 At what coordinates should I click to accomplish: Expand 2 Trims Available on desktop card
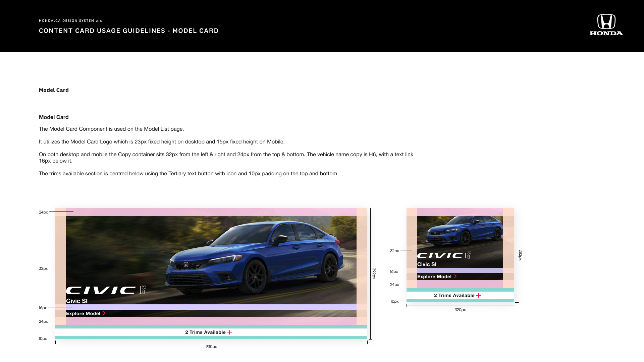click(209, 332)
